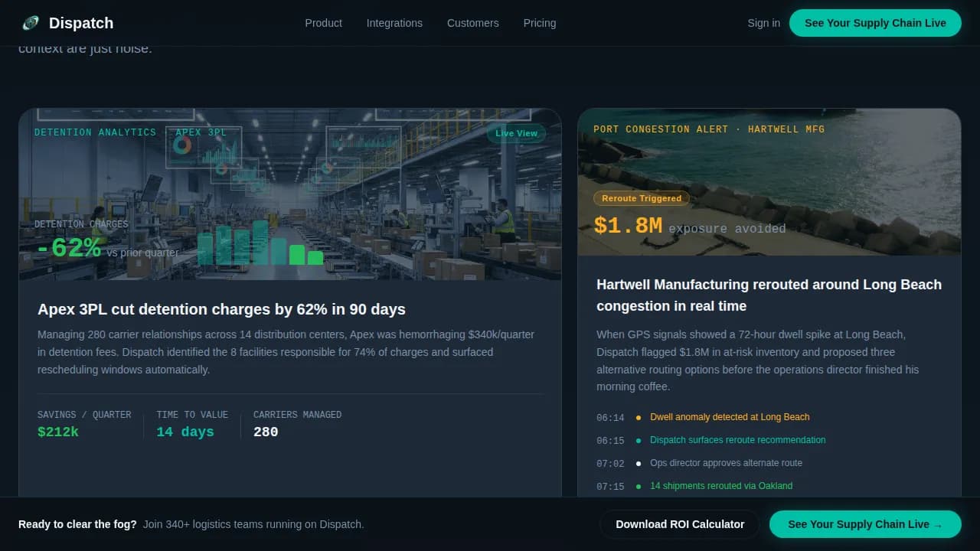This screenshot has height=551, width=980.
Task: Open the Apex 3PL warehouse image
Action: 290,194
